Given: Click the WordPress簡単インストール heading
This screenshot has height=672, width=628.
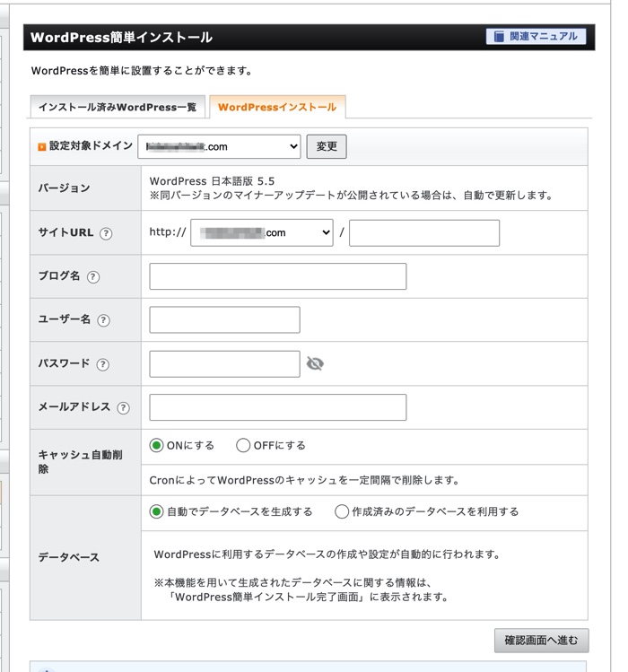Looking at the screenshot, I should 121,38.
